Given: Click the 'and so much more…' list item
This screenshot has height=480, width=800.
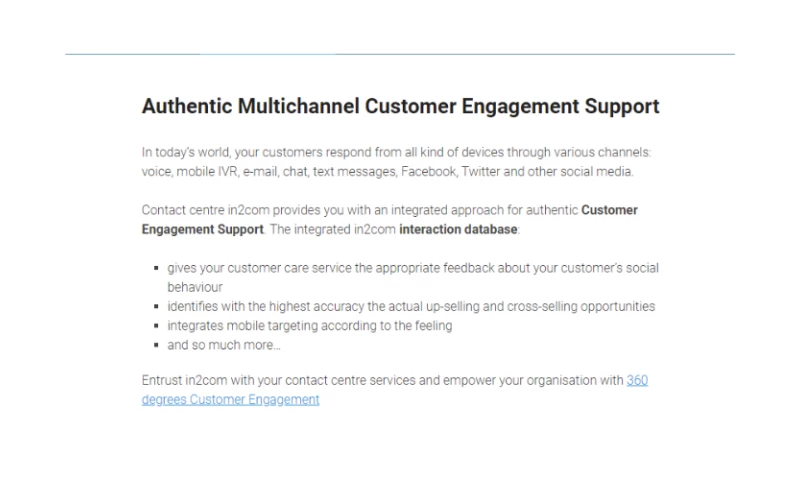Looking at the screenshot, I should [x=224, y=345].
